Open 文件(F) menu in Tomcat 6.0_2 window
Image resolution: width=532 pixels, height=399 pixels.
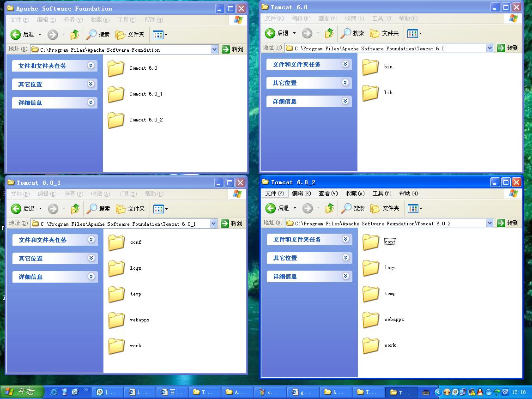(x=275, y=193)
